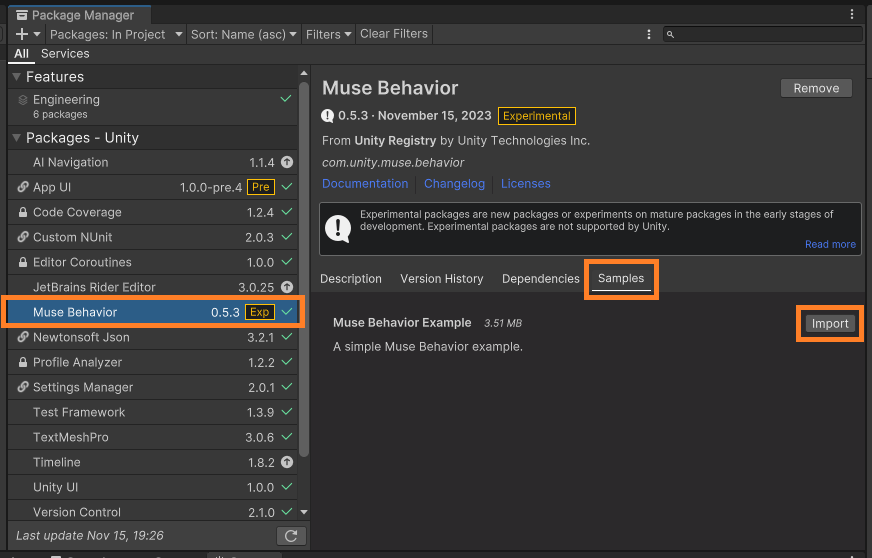Collapse the Features section
Screen dimensions: 872x558
[16, 77]
